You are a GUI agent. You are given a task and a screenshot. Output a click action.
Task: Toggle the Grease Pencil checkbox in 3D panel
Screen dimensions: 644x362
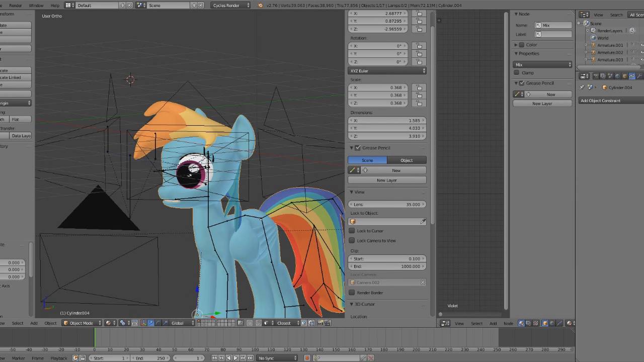pos(358,148)
